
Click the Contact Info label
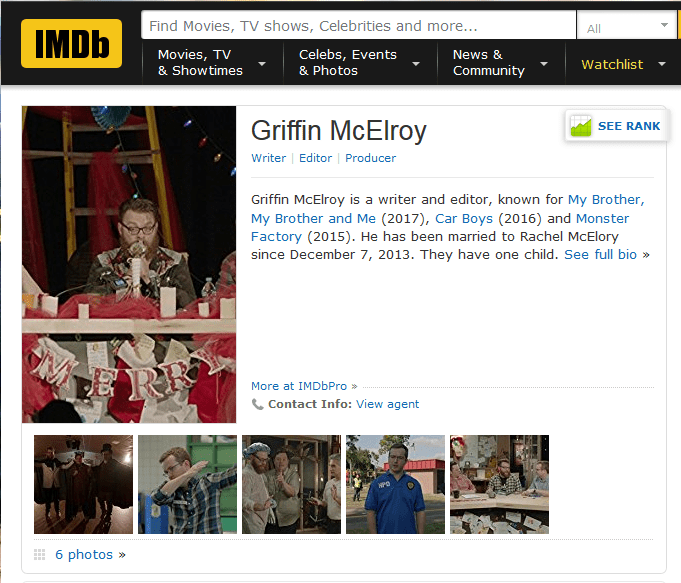click(x=310, y=404)
